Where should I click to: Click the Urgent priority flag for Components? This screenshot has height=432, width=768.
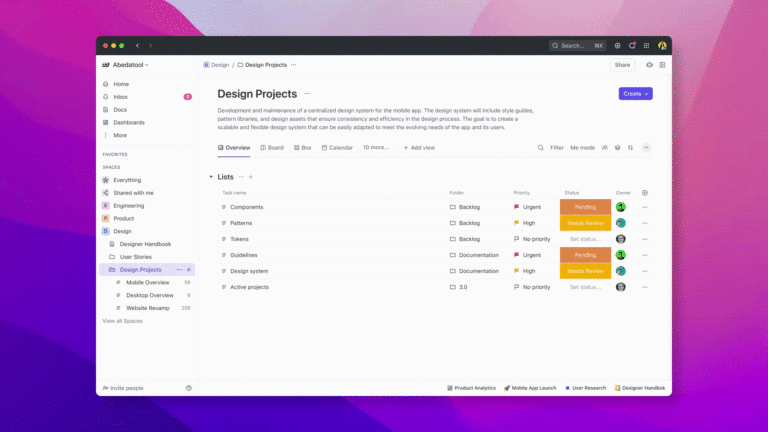tap(516, 207)
